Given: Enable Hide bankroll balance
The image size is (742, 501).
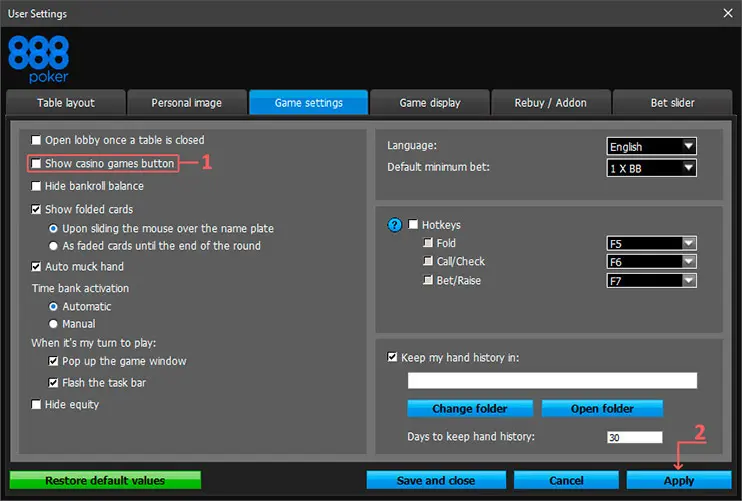Looking at the screenshot, I should coord(36,186).
